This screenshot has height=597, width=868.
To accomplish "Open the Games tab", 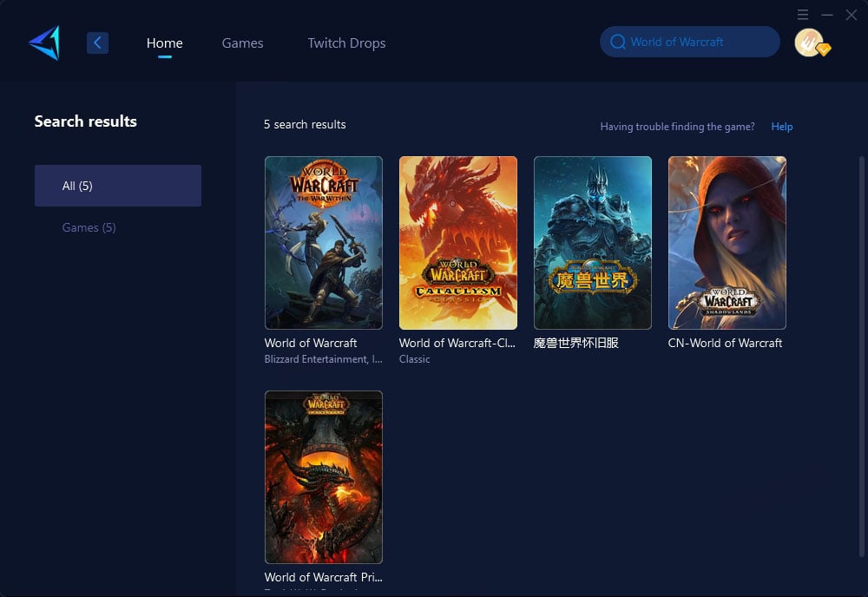I will pyautogui.click(x=242, y=43).
